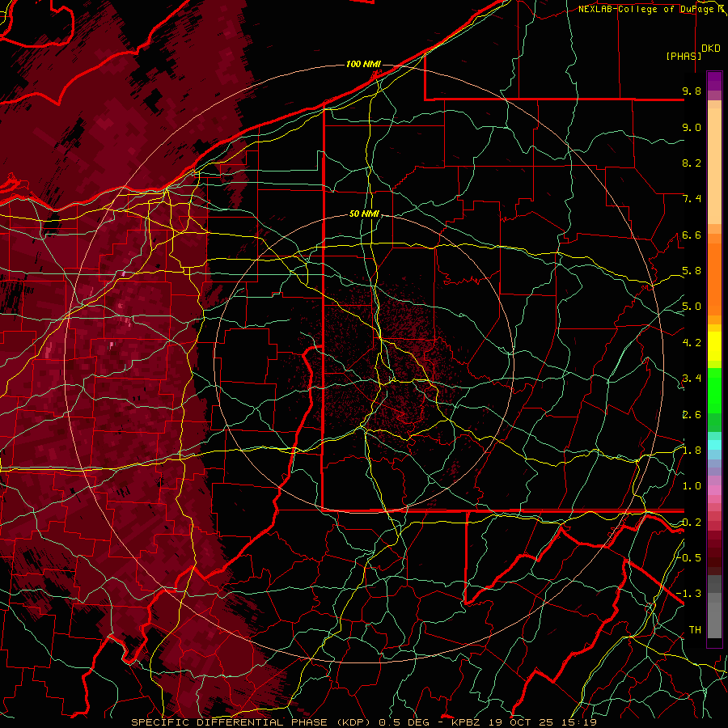Click the -0.5 scale label
Screen dimensions: 728x728
[x=689, y=558]
